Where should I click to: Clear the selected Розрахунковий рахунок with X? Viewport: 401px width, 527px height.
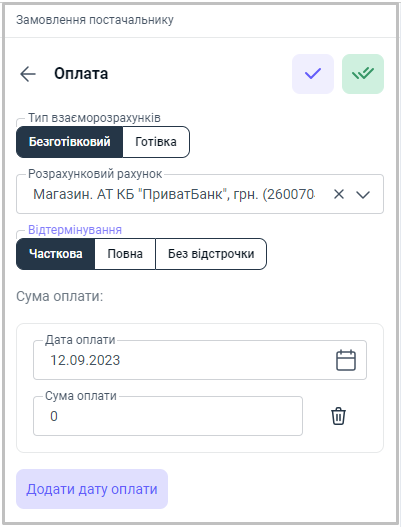pos(339,194)
